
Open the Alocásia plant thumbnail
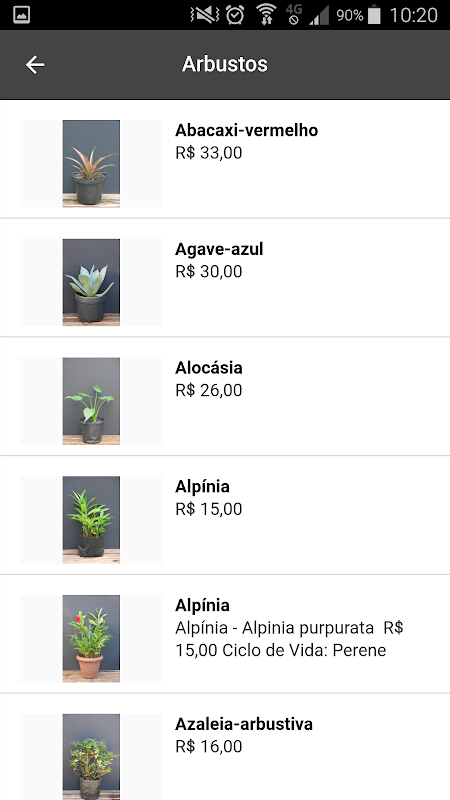[x=91, y=401]
